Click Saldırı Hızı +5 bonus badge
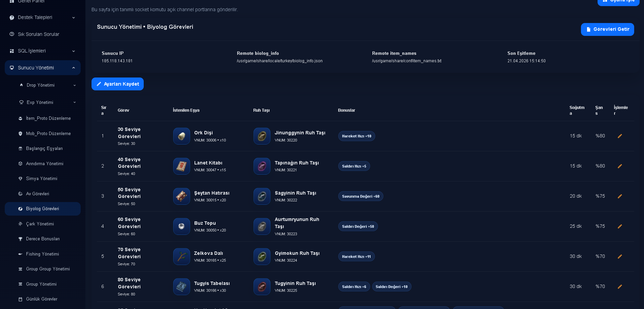The image size is (644, 309). pyautogui.click(x=354, y=166)
